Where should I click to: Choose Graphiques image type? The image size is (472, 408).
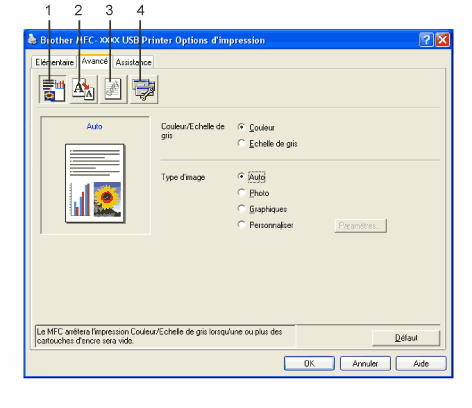pos(241,209)
